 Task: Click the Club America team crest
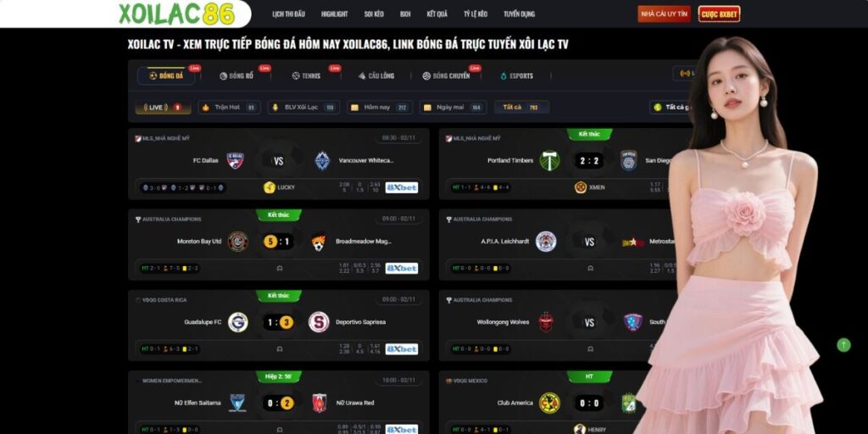click(x=549, y=403)
